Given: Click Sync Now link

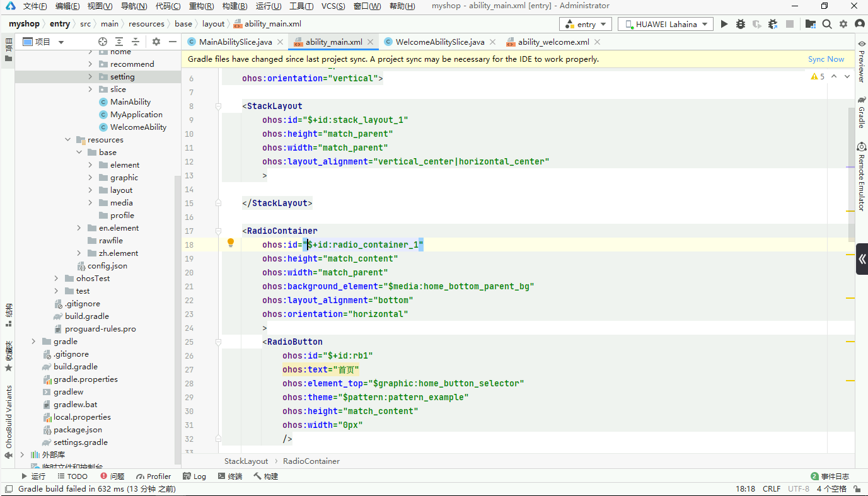Looking at the screenshot, I should (826, 59).
